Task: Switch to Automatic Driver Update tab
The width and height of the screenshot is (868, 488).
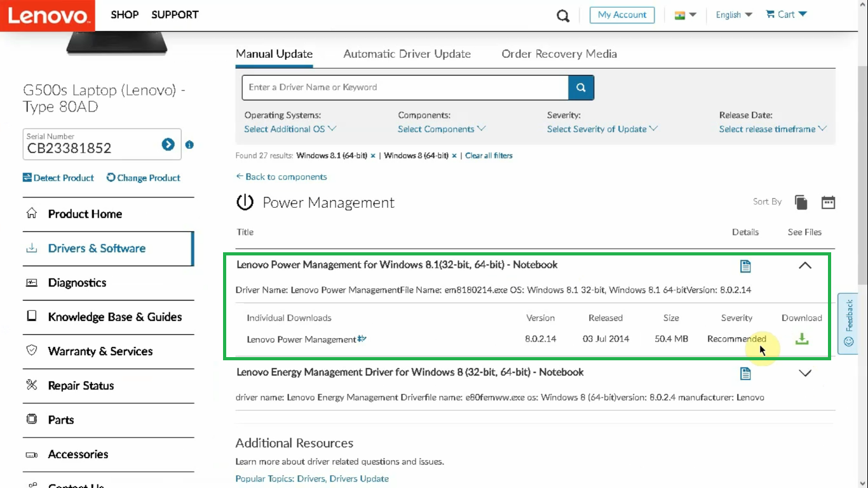Action: [407, 54]
